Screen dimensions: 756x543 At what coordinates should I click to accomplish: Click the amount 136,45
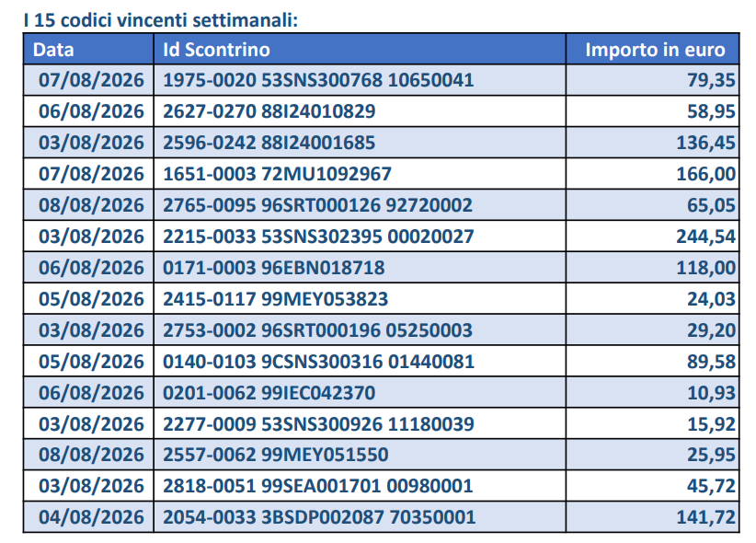pyautogui.click(x=705, y=143)
